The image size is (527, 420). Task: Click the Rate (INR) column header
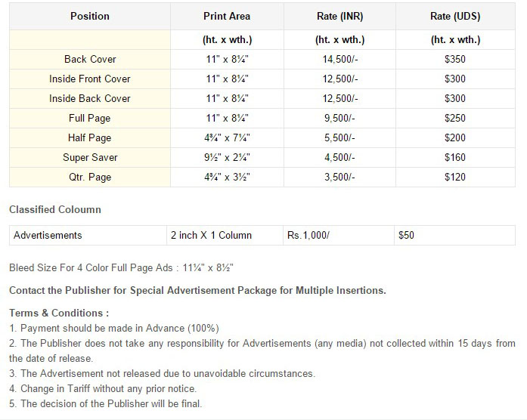[339, 16]
